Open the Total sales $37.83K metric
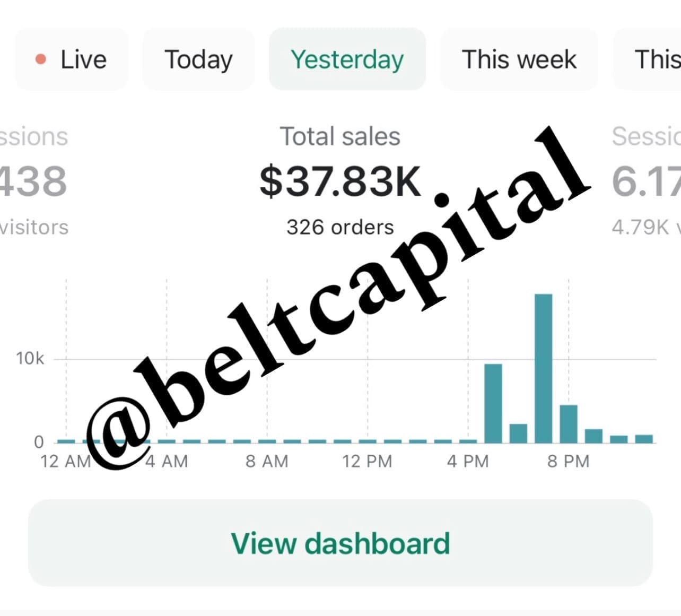This screenshot has width=681, height=616. pos(340,180)
